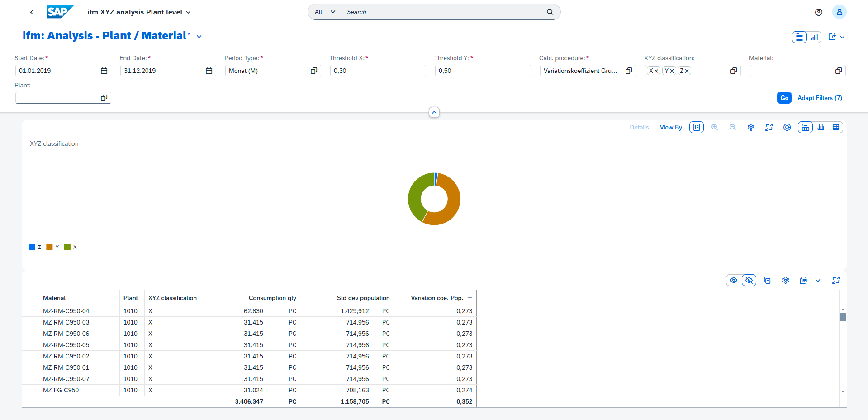Select the green X legend color swatch
The width and height of the screenshot is (868, 420).
67,247
